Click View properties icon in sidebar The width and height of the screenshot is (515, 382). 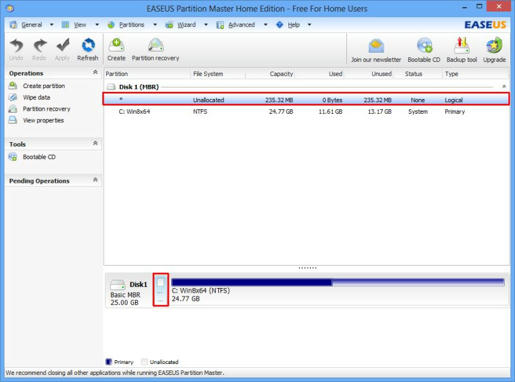(13, 120)
